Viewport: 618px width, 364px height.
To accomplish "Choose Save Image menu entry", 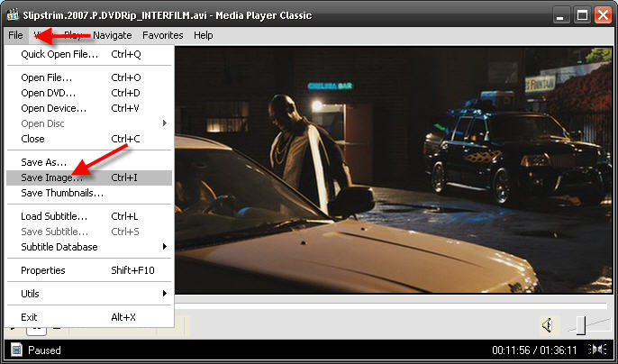I will 89,177.
